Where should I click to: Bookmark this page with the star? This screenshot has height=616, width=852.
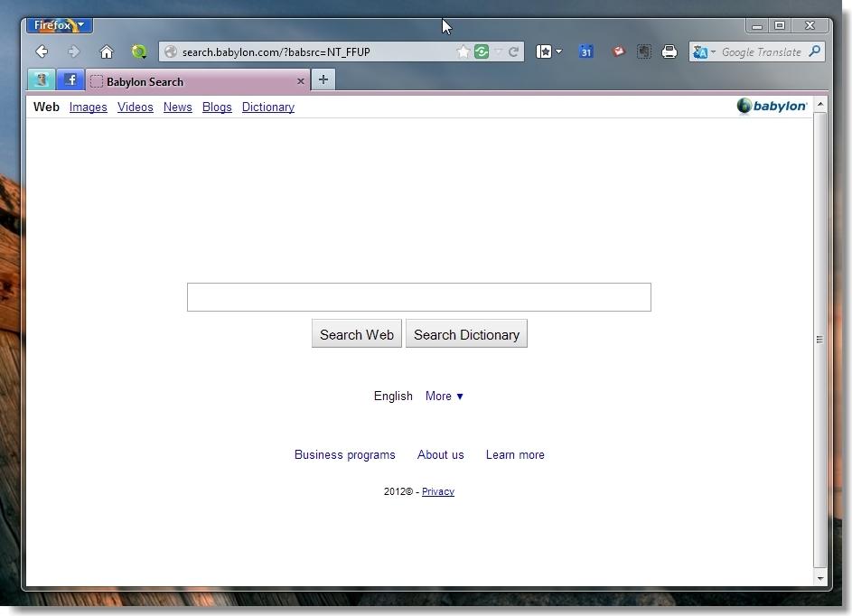tap(463, 51)
